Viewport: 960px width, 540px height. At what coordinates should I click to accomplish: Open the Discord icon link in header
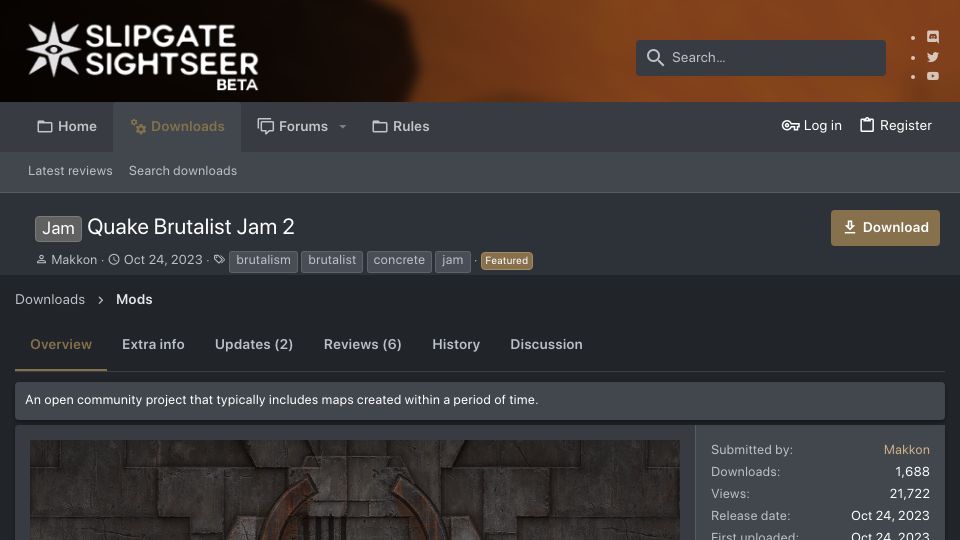click(x=932, y=37)
